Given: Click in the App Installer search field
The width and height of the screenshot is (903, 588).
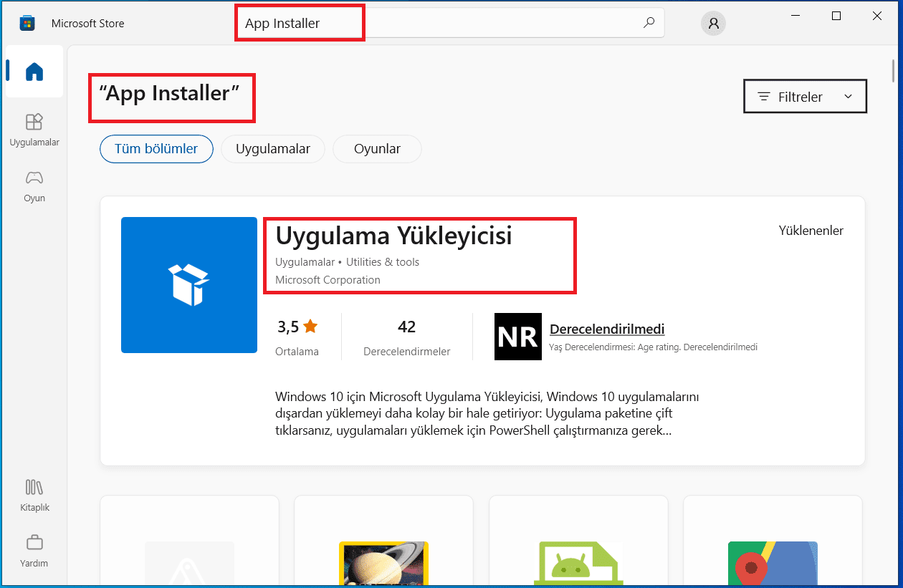Looking at the screenshot, I should point(451,23).
